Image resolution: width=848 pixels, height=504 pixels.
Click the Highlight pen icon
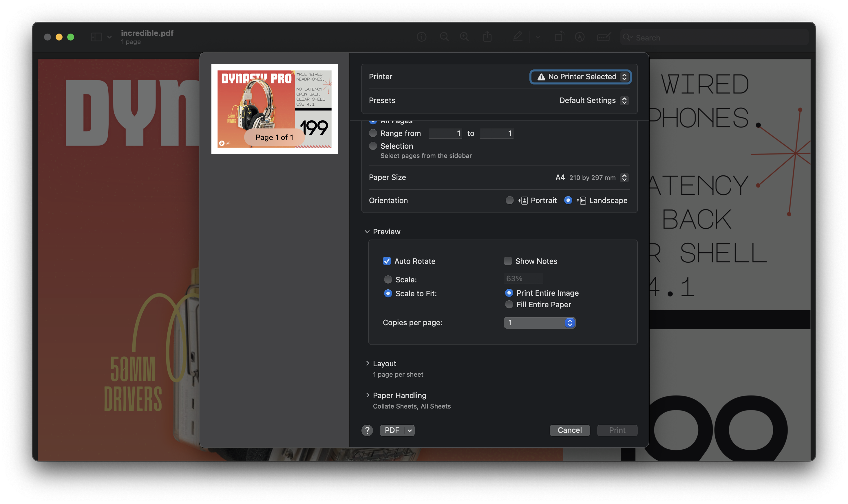click(517, 36)
